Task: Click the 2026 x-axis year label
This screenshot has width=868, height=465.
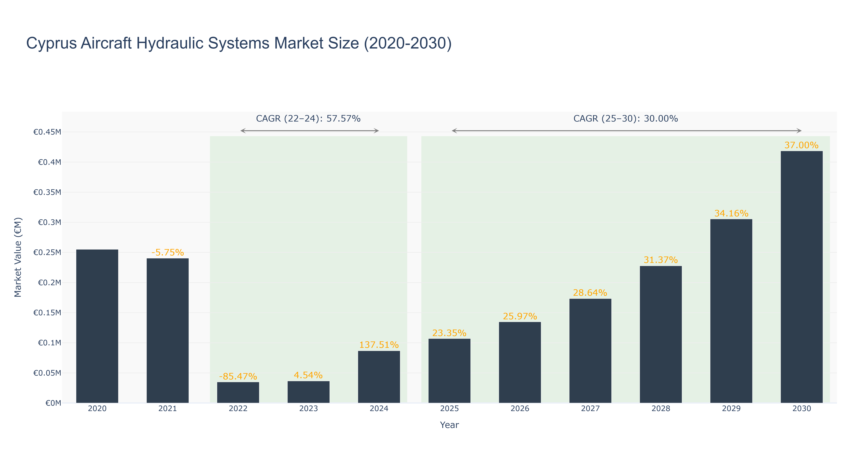Action: coord(520,408)
